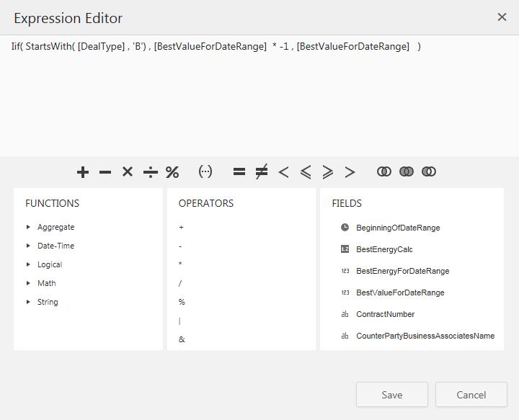Insert multiply operator from toolbar
Viewport: 519px width, 420px height.
[x=128, y=171]
